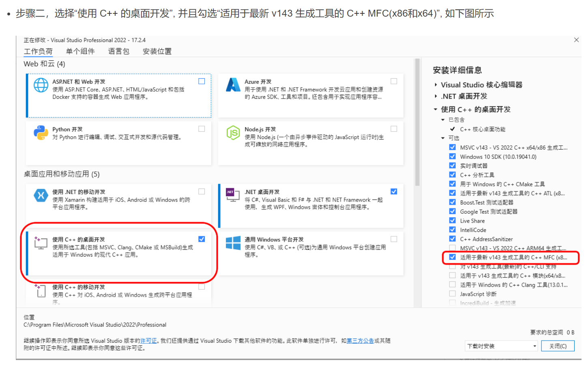Viewport: 588px width, 371px height.
Task: Click the Node.js development logo icon
Action: (233, 133)
